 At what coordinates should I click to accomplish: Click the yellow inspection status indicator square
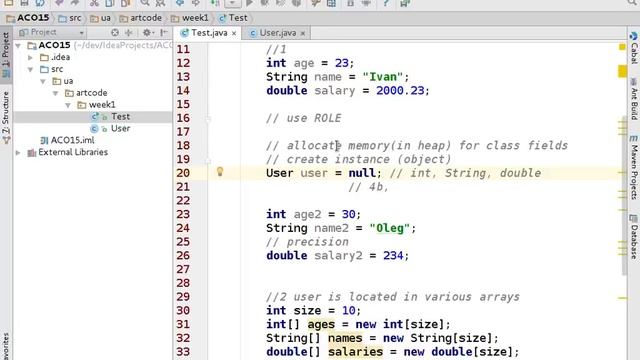[622, 47]
